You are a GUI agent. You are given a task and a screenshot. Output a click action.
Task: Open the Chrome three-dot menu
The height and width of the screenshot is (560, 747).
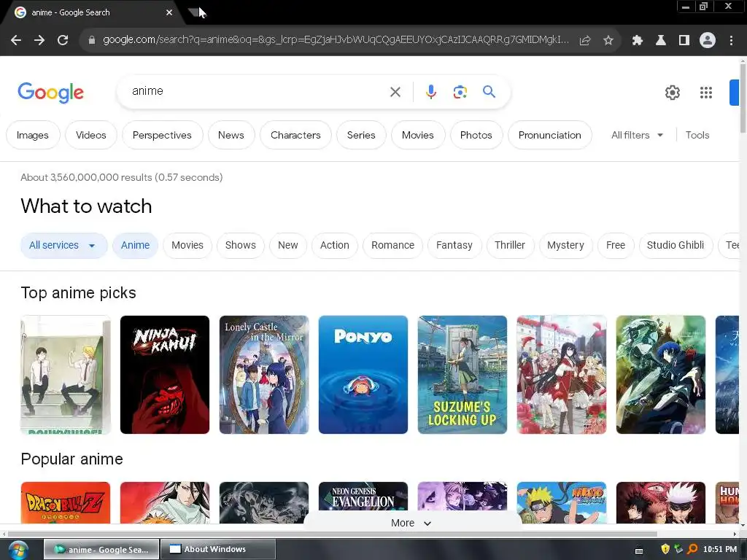click(x=731, y=41)
